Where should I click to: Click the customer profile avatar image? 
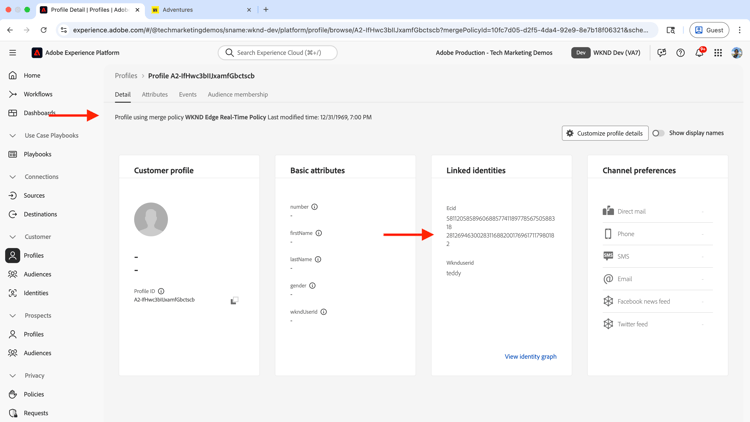point(151,219)
